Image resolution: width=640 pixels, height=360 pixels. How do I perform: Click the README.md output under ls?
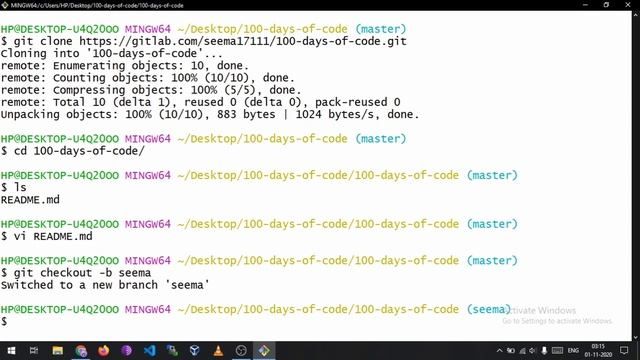tap(30, 200)
